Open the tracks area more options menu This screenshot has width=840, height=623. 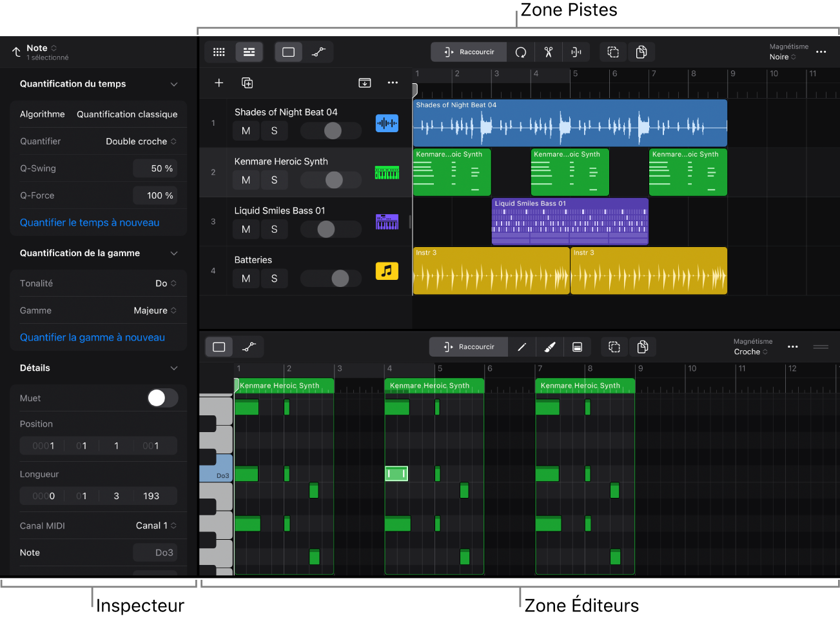click(x=821, y=52)
